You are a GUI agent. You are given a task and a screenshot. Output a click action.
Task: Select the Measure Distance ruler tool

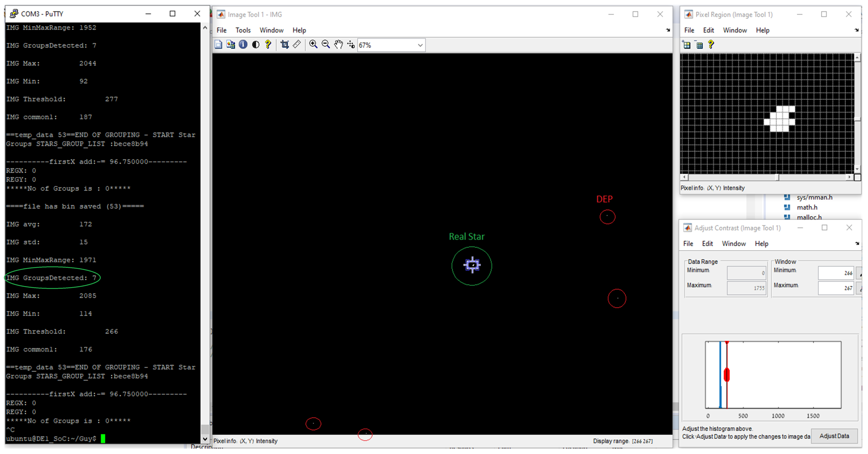[x=297, y=44]
